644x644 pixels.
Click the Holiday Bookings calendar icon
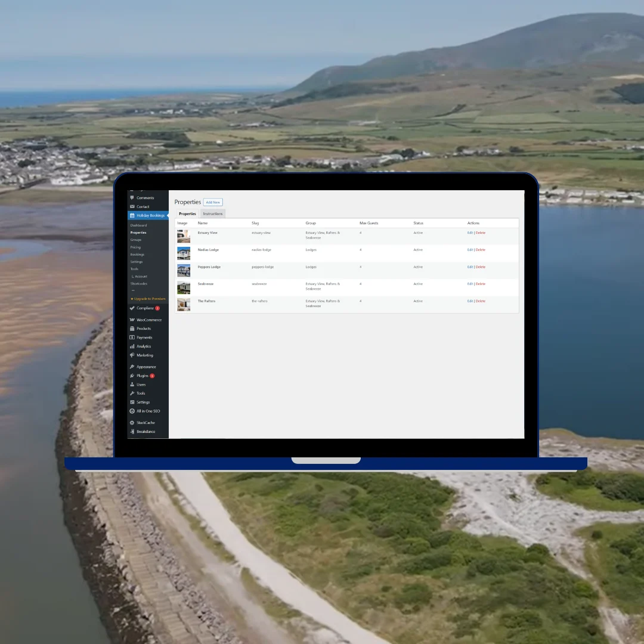click(132, 215)
